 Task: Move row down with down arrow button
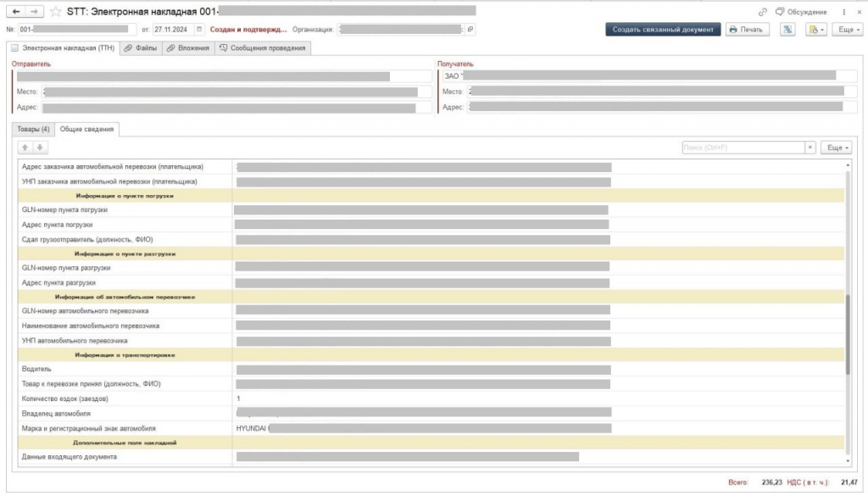click(40, 148)
